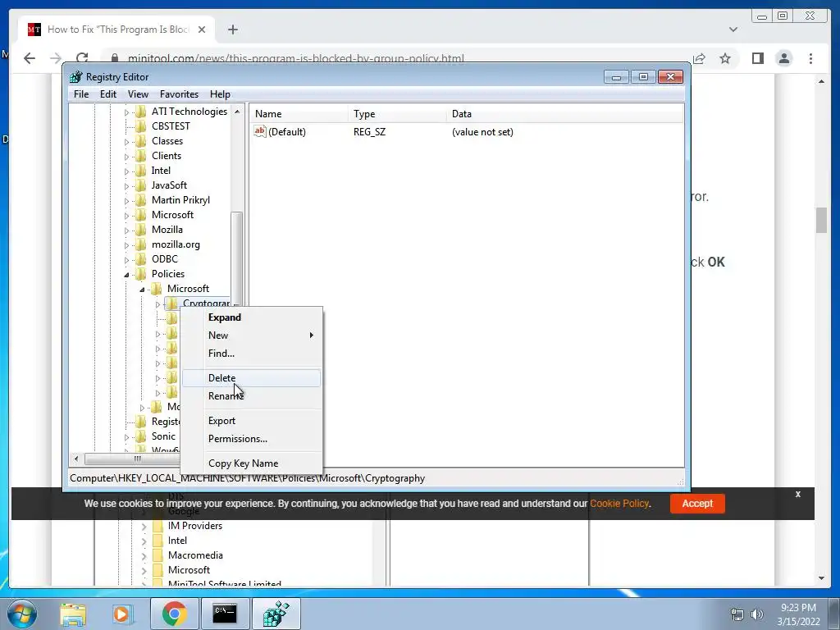The image size is (840, 630).
Task: Select the Sonic key folder icon
Action: coord(141,436)
